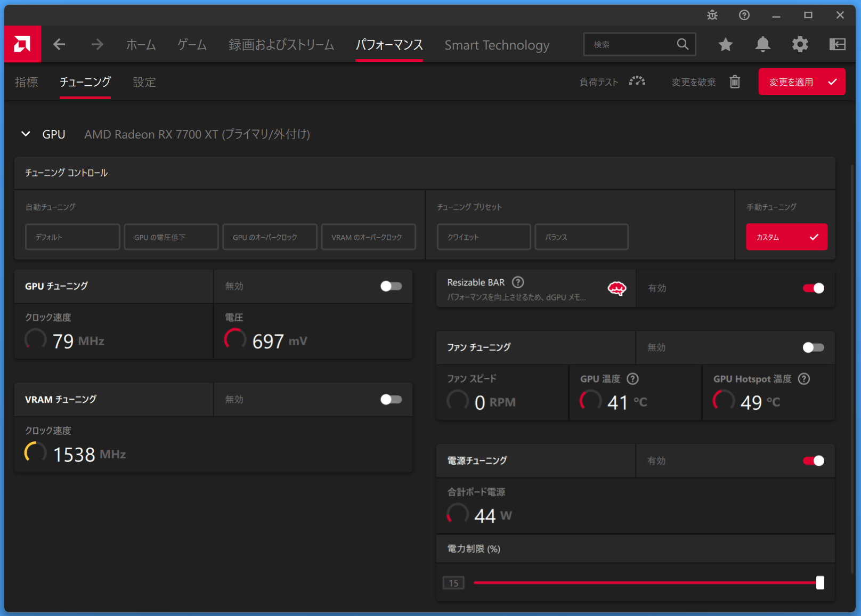Viewport: 861px width, 616px height.
Task: Open the bug report icon
Action: [x=712, y=15]
